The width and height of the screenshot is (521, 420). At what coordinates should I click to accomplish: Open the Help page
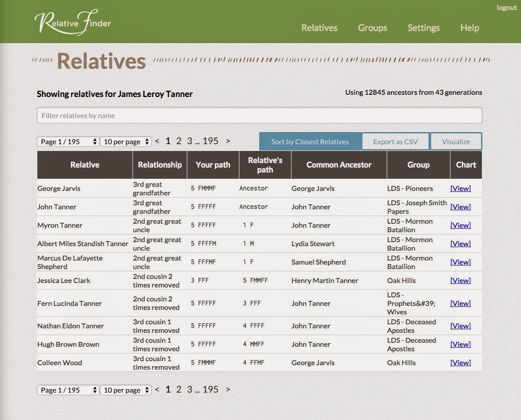click(469, 28)
